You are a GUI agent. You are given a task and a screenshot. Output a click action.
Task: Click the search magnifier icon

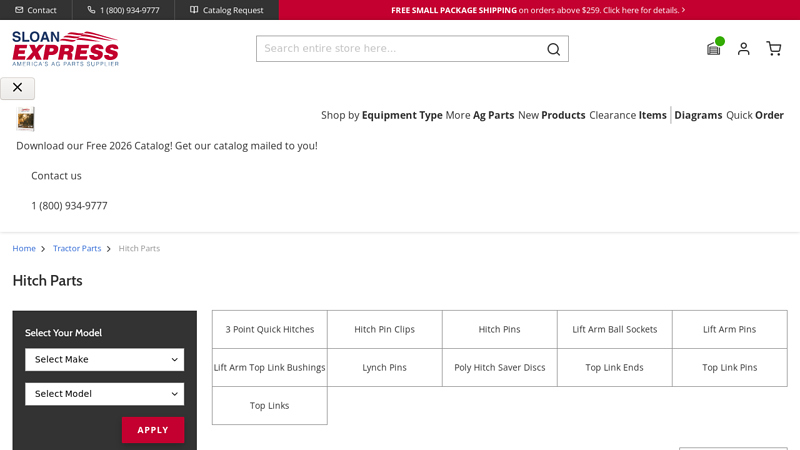pos(553,49)
